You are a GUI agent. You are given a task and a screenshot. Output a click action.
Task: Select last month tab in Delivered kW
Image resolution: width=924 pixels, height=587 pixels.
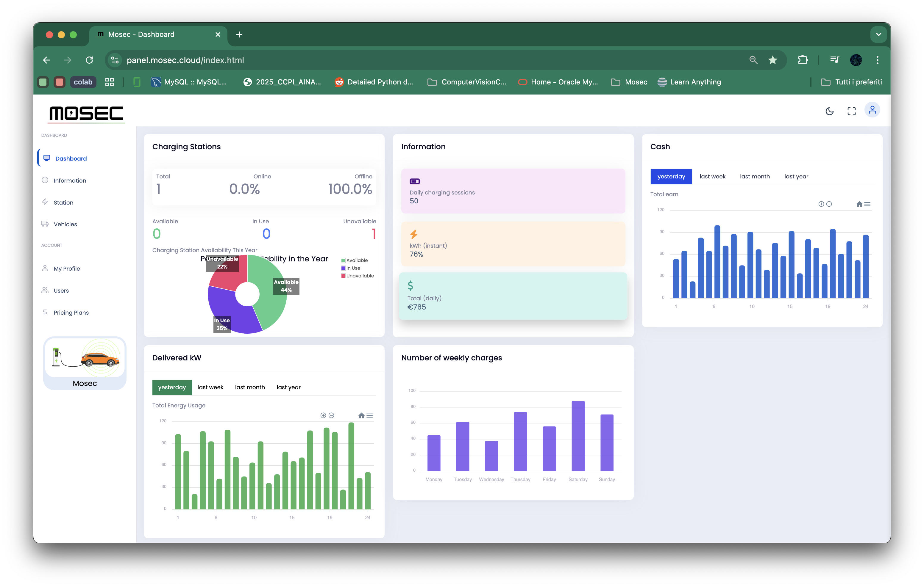250,387
